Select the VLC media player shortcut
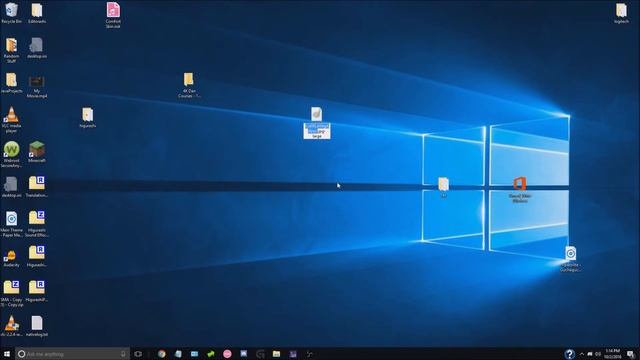The width and height of the screenshot is (640, 360). tap(11, 120)
